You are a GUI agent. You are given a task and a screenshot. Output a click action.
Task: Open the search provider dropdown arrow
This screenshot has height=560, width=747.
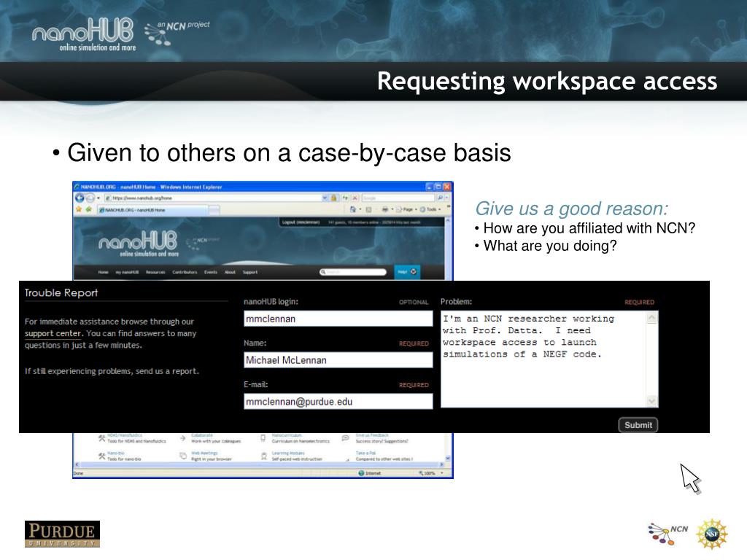pyautogui.click(x=446, y=198)
